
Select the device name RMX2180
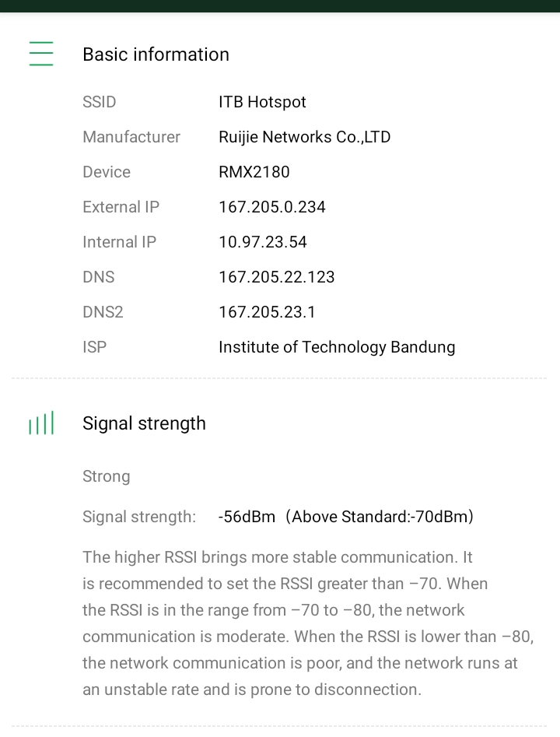[254, 172]
